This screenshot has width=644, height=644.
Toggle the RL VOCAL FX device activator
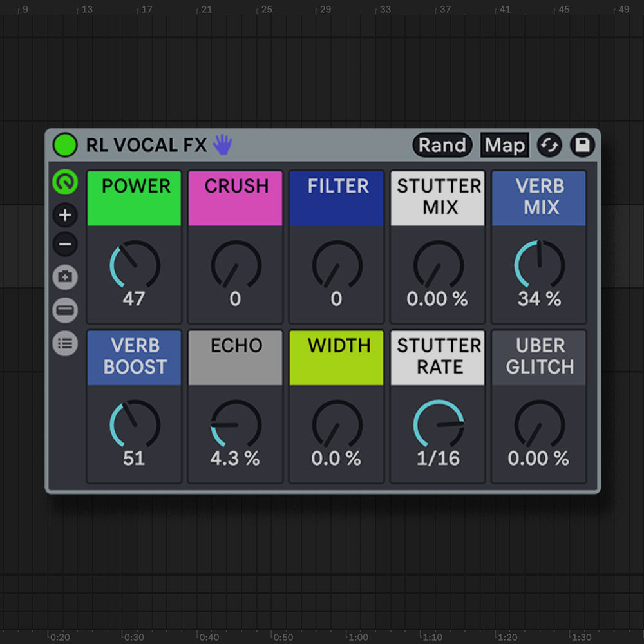tap(64, 146)
